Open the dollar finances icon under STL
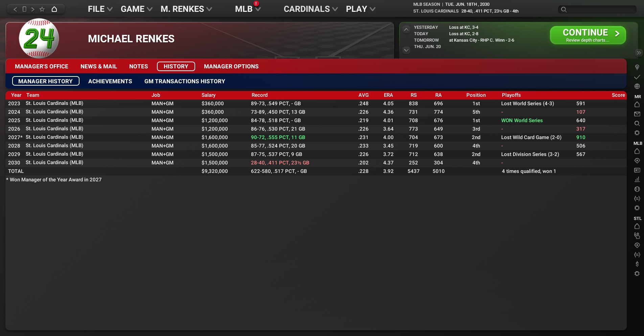This screenshot has height=336, width=644. 637,264
